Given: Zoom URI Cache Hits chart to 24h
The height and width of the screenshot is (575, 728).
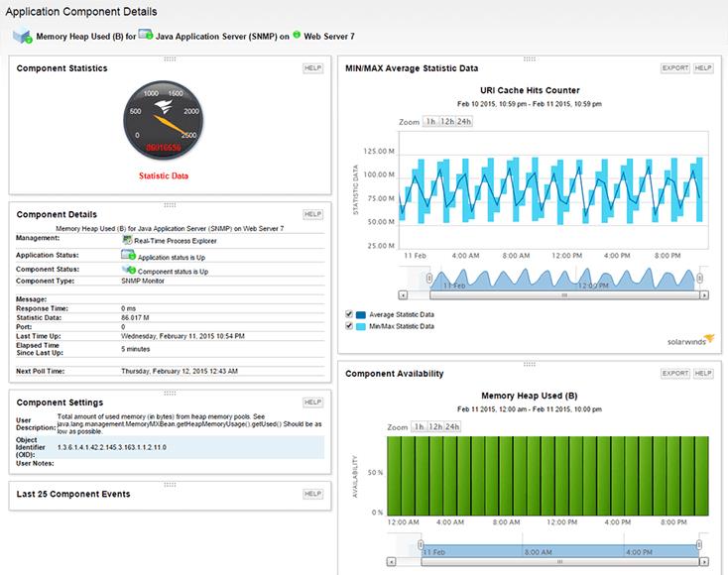Looking at the screenshot, I should pyautogui.click(x=464, y=122).
